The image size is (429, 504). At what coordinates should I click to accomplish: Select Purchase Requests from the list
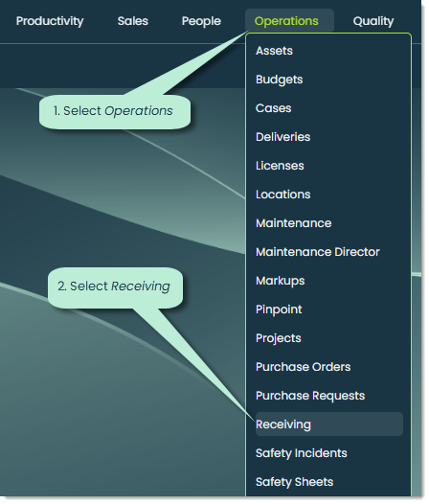(x=310, y=396)
